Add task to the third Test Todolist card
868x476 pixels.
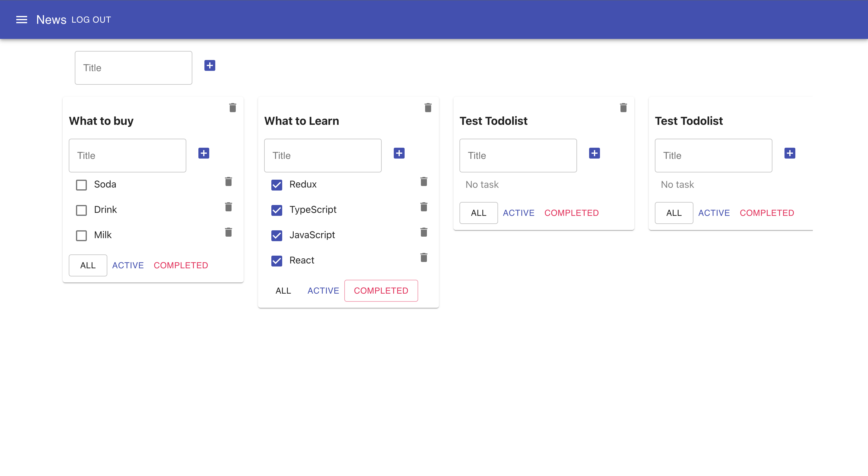594,153
